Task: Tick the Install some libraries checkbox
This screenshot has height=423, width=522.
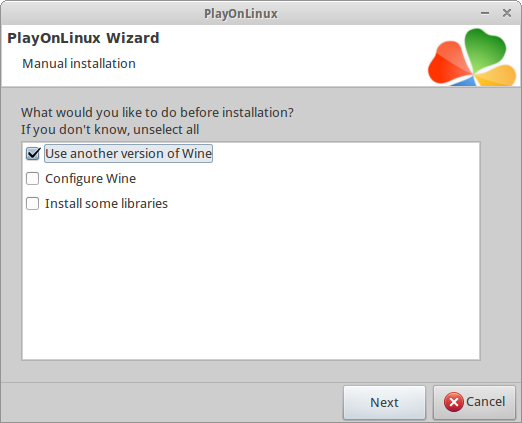Action: click(x=32, y=203)
